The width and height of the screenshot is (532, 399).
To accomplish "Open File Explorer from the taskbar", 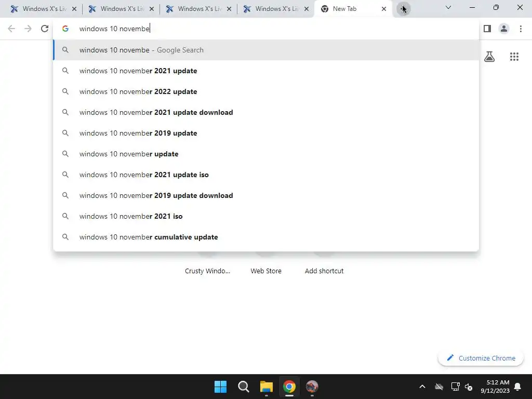I will click(267, 387).
